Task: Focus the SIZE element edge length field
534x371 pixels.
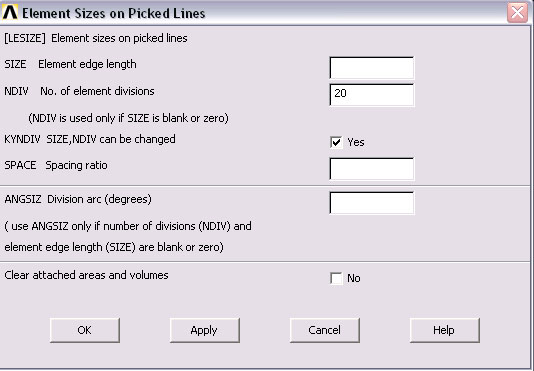Action: click(x=372, y=68)
